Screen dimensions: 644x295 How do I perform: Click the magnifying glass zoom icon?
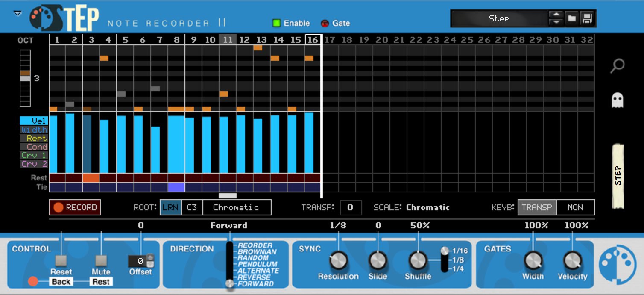618,65
